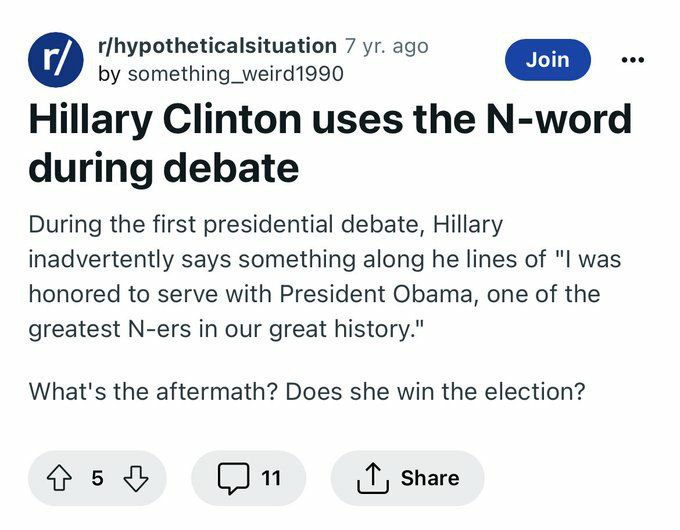Screen dimensions: 680x530
Task: Click 'during debate' in the headline
Action: [163, 168]
